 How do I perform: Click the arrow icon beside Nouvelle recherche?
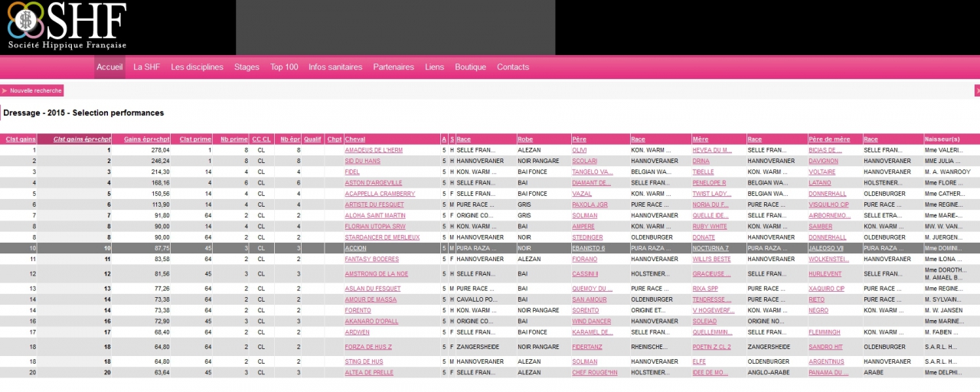point(5,90)
